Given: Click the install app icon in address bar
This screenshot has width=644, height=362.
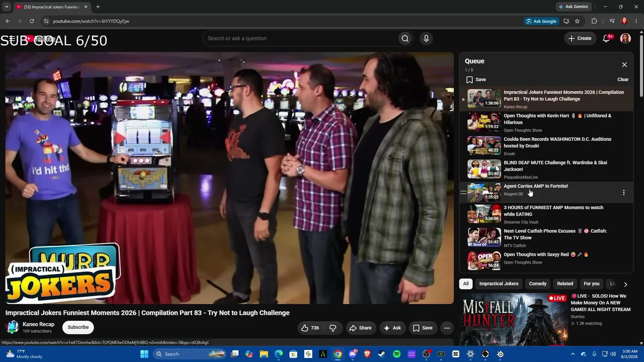Looking at the screenshot, I should (x=566, y=21).
